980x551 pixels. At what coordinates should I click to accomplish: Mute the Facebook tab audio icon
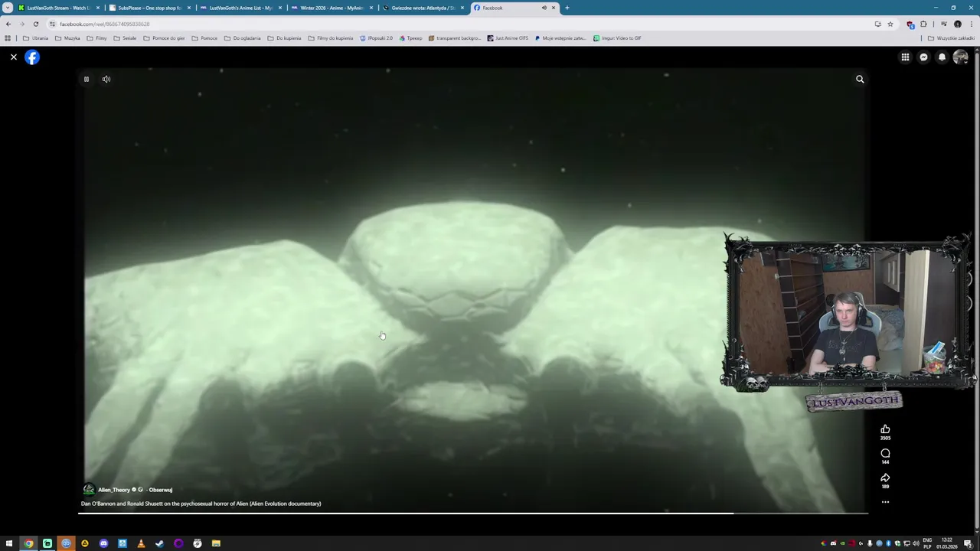point(544,8)
